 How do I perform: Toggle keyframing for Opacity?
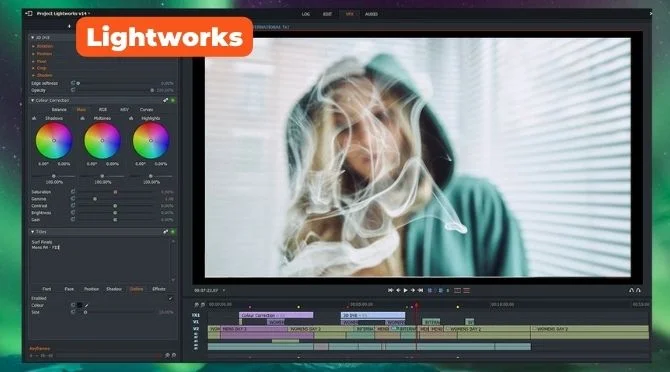pyautogui.click(x=73, y=90)
